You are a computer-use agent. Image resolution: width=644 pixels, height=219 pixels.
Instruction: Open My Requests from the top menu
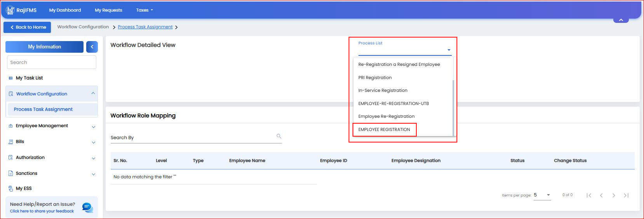coord(108,10)
